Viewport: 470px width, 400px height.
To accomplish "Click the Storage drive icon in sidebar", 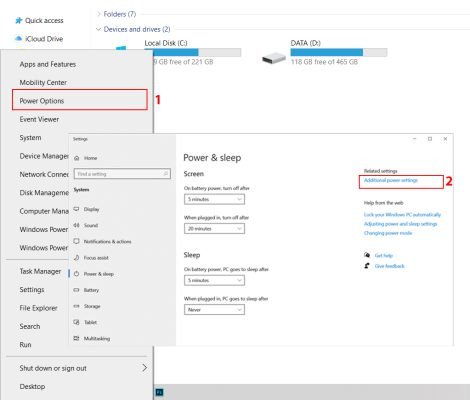I will point(76,306).
